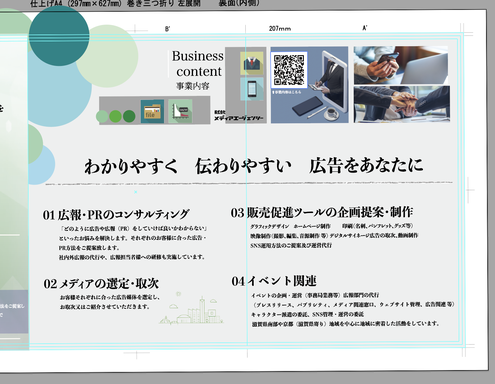Image resolution: width=495 pixels, height=384 pixels.
Task: Select the lightest green dot in gray bar
Action: click(102, 116)
